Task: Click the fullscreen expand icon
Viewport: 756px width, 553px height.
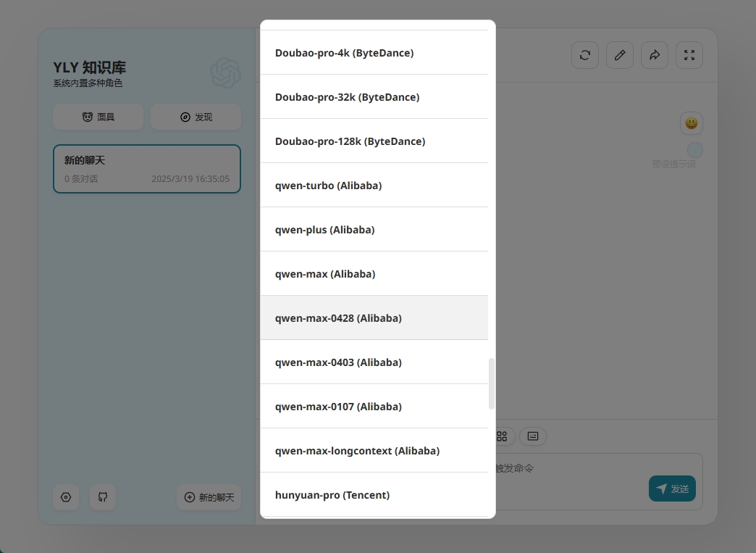Action: [689, 55]
